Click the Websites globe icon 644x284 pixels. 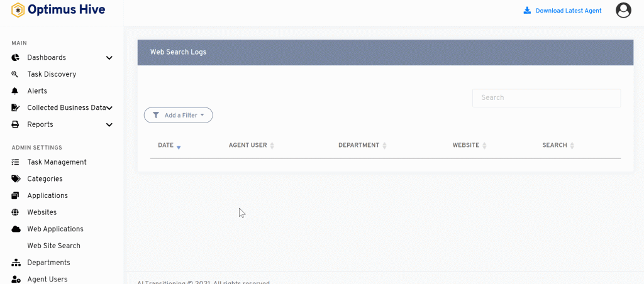[15, 212]
